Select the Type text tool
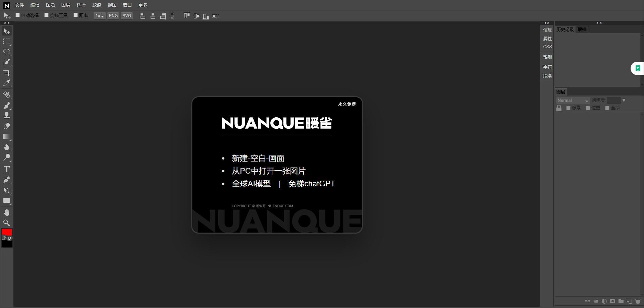 click(x=7, y=170)
